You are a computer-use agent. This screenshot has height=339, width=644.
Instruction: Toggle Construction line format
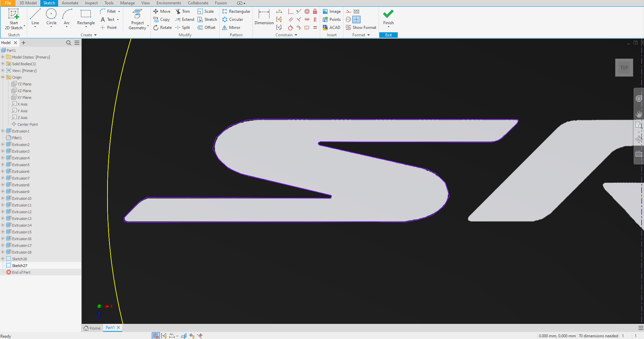point(348,11)
